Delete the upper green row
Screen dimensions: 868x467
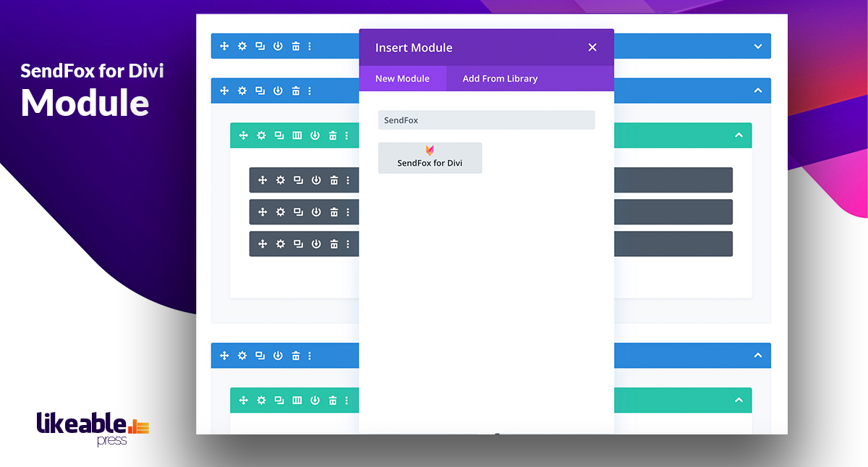click(x=333, y=135)
